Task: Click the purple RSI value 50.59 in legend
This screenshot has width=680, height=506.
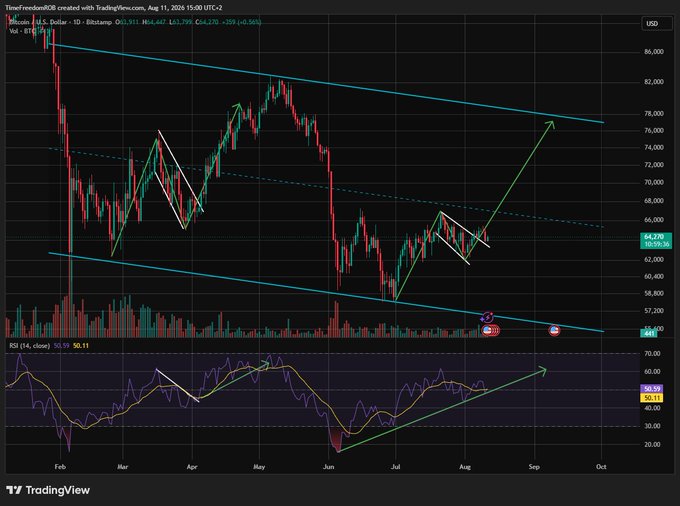Action: point(61,346)
